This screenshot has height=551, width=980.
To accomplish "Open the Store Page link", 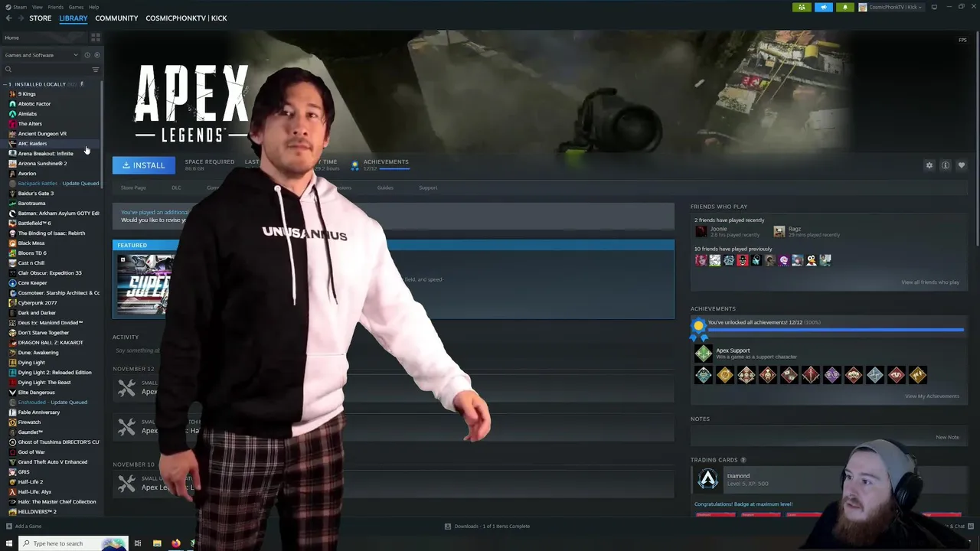I will tap(133, 187).
